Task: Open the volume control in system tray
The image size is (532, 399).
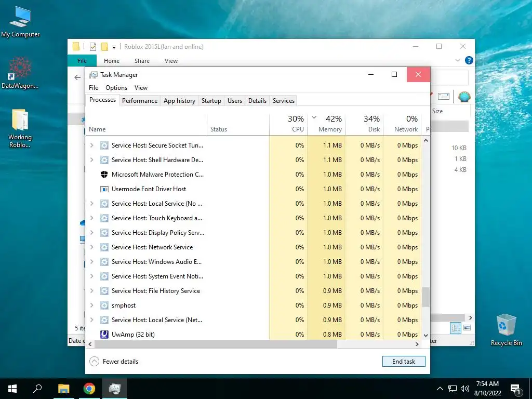Action: point(465,389)
